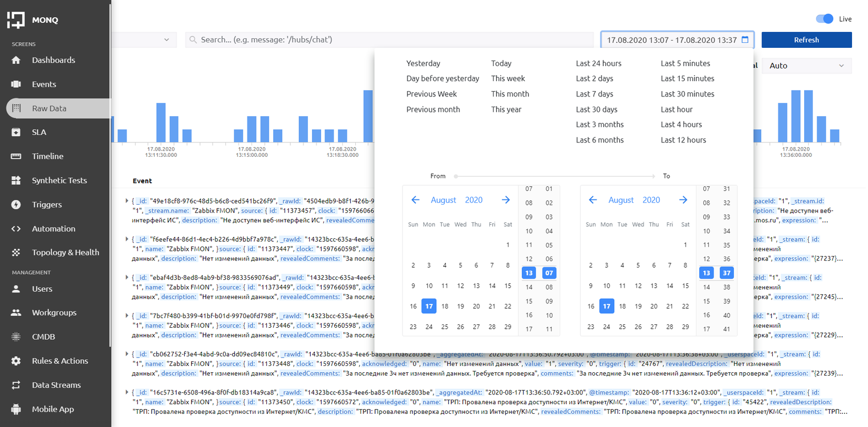Expand the event row with id ebaf4d3b
Screen dimensions: 868x427
point(127,277)
